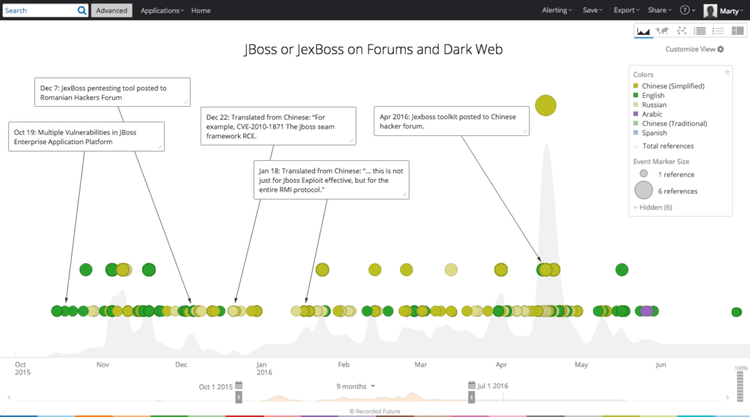Open the treemap grid view icon

coord(735,32)
